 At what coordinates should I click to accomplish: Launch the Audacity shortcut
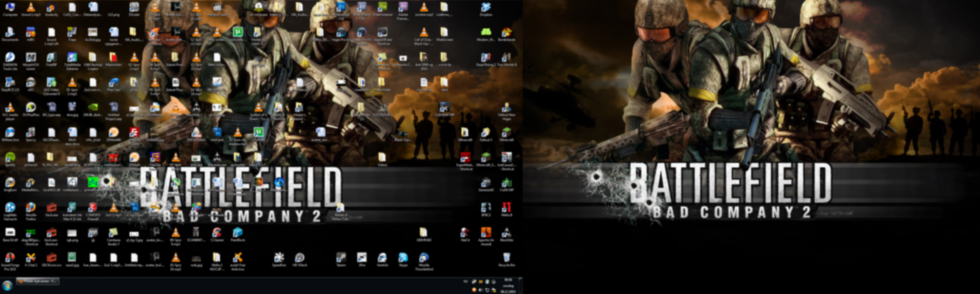coord(51,10)
